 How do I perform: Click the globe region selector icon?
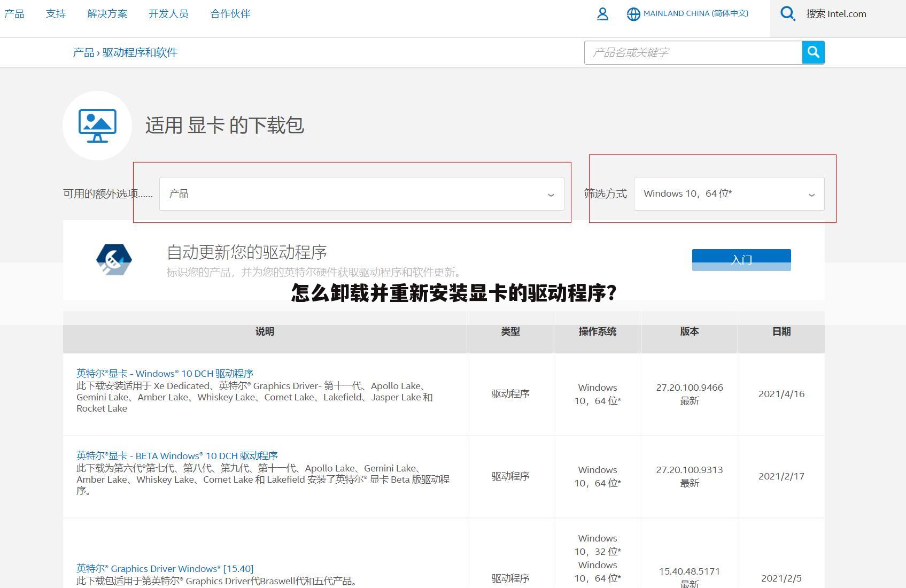(x=634, y=14)
